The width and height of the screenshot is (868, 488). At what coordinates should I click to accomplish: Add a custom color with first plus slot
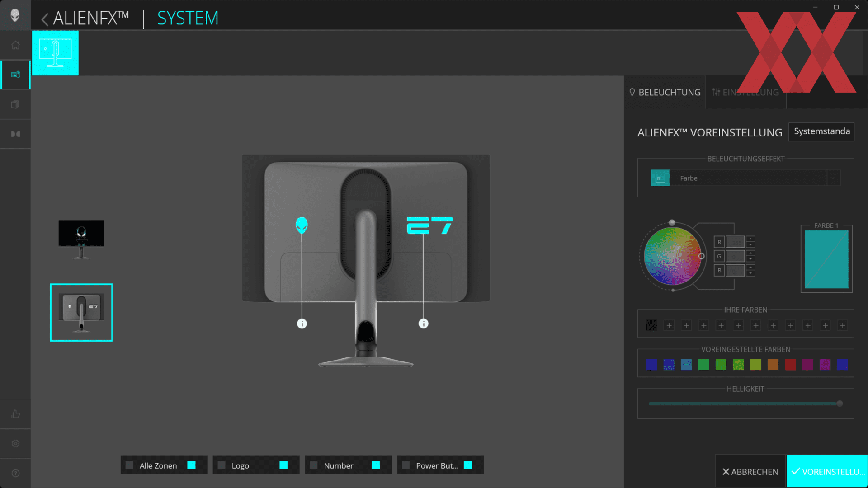coord(669,325)
